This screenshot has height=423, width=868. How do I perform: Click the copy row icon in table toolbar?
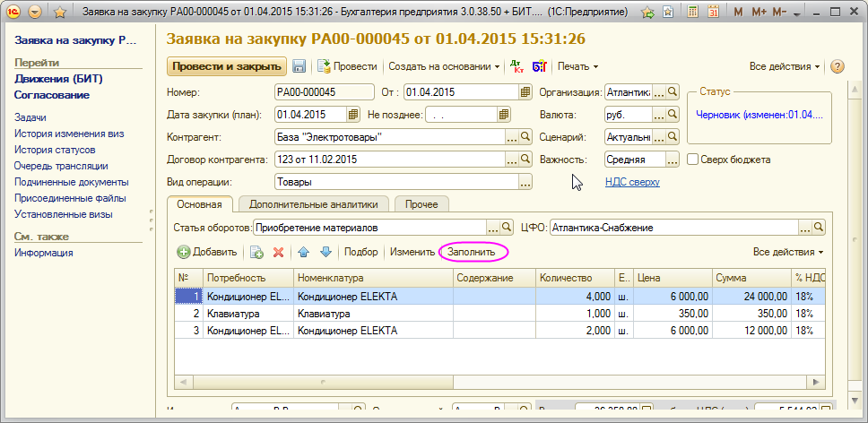pyautogui.click(x=256, y=252)
